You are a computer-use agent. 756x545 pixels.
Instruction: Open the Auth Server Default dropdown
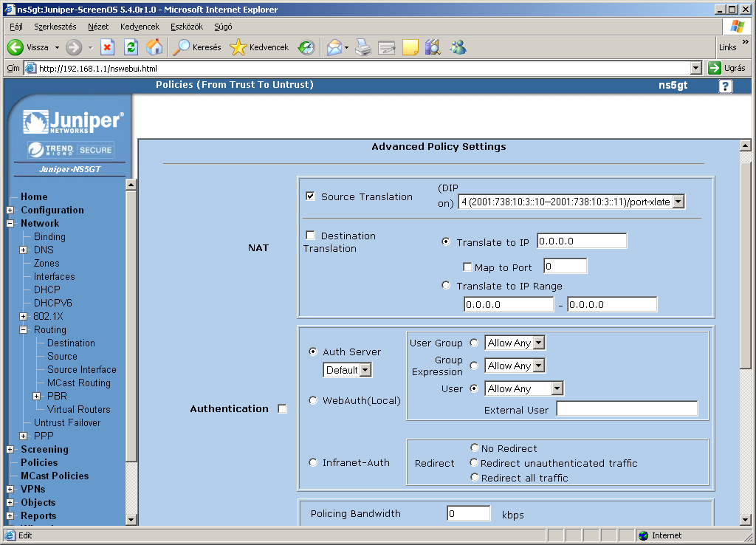[x=365, y=370]
